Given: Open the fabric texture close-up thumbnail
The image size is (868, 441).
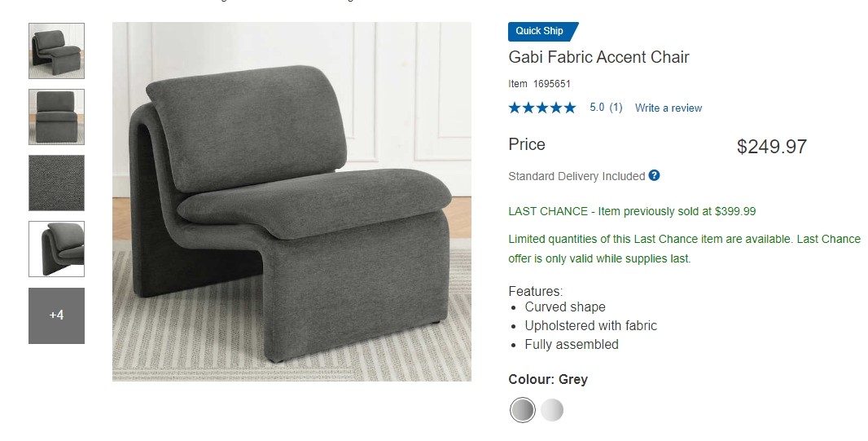Looking at the screenshot, I should pyautogui.click(x=56, y=183).
